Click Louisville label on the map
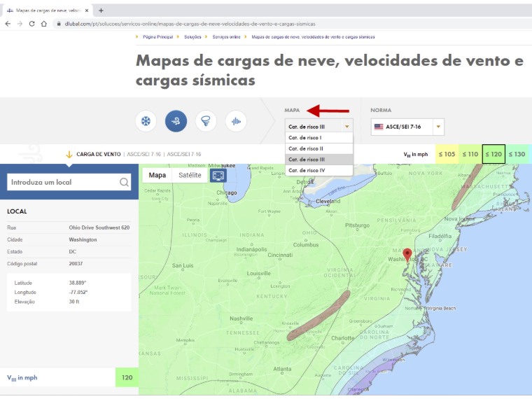This screenshot has width=532, height=399. pos(258,274)
